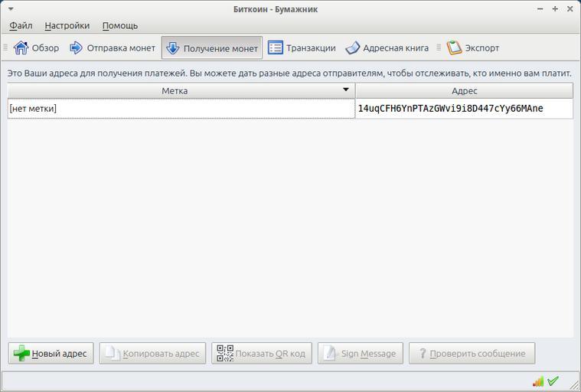Open Адресная книга (address book)
The height and width of the screenshot is (392, 581).
(x=387, y=47)
